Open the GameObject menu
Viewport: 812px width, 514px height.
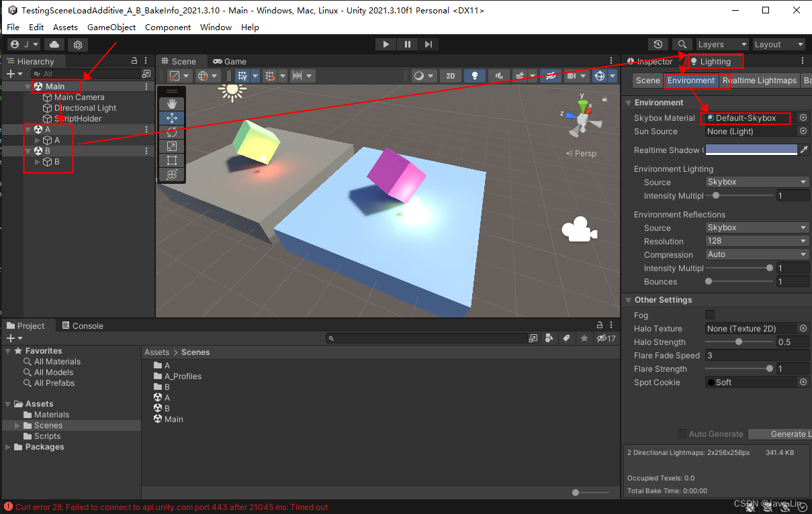click(x=111, y=27)
